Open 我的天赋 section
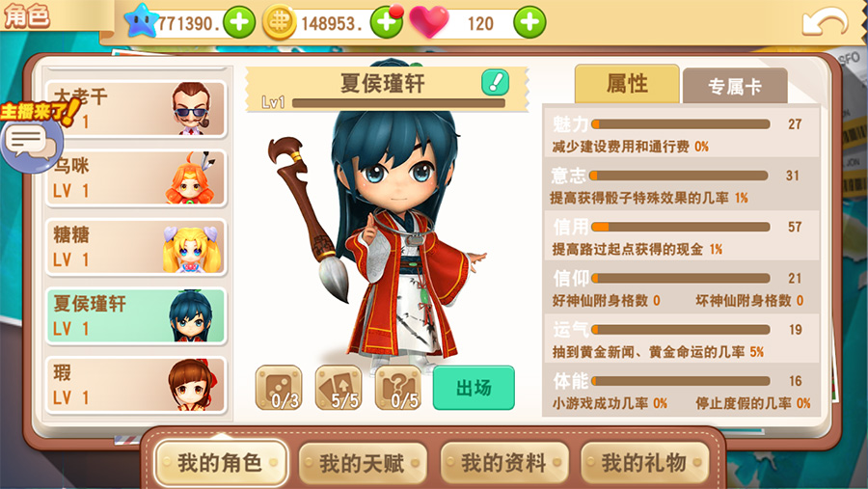 click(362, 462)
